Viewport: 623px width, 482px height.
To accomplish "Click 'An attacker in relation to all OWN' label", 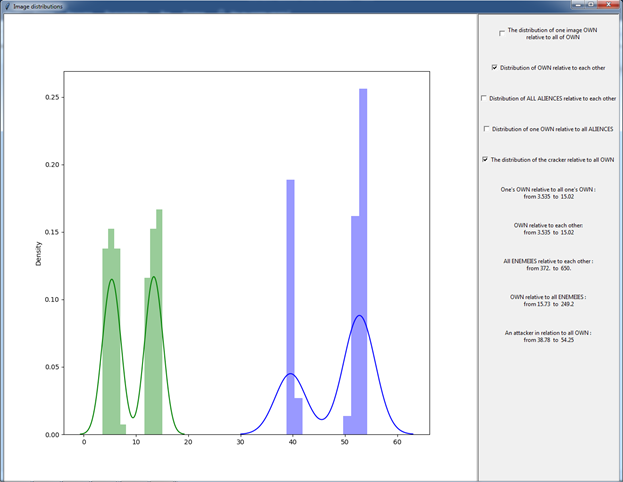I will (x=546, y=333).
